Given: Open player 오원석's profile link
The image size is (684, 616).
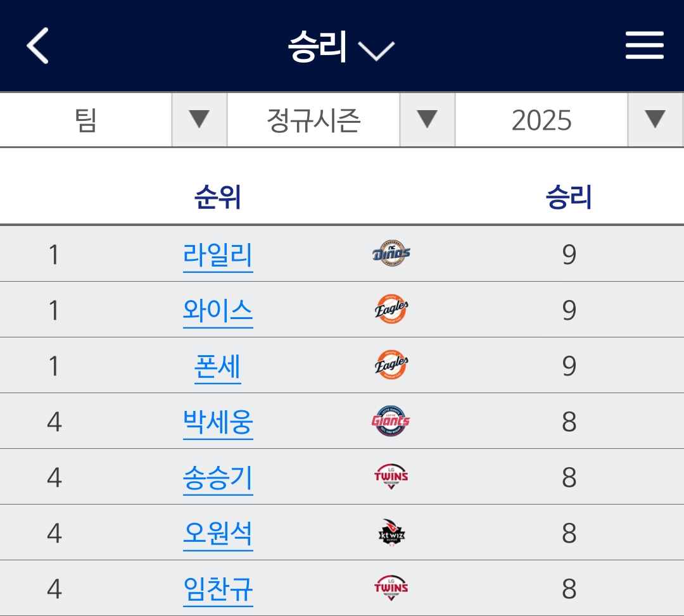Looking at the screenshot, I should (218, 533).
